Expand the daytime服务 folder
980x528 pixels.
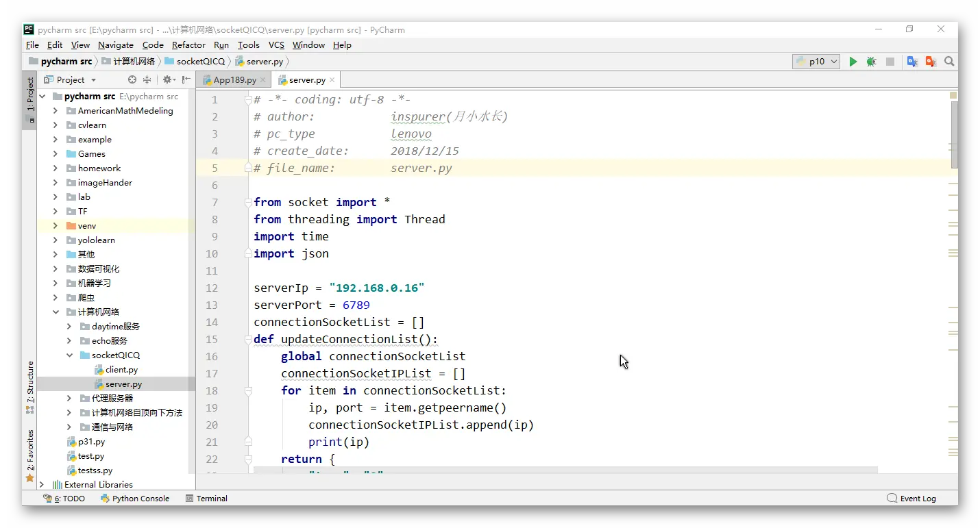[x=69, y=327]
